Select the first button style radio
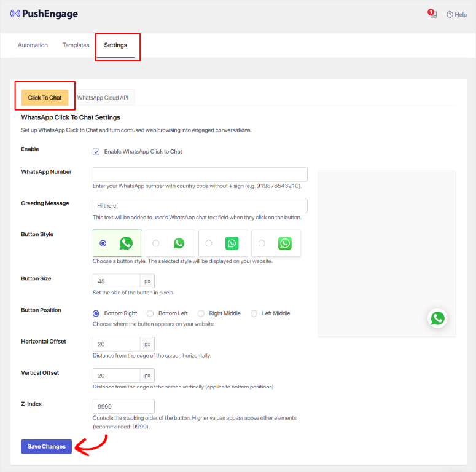Viewport: 476px width, 472px height. [103, 243]
